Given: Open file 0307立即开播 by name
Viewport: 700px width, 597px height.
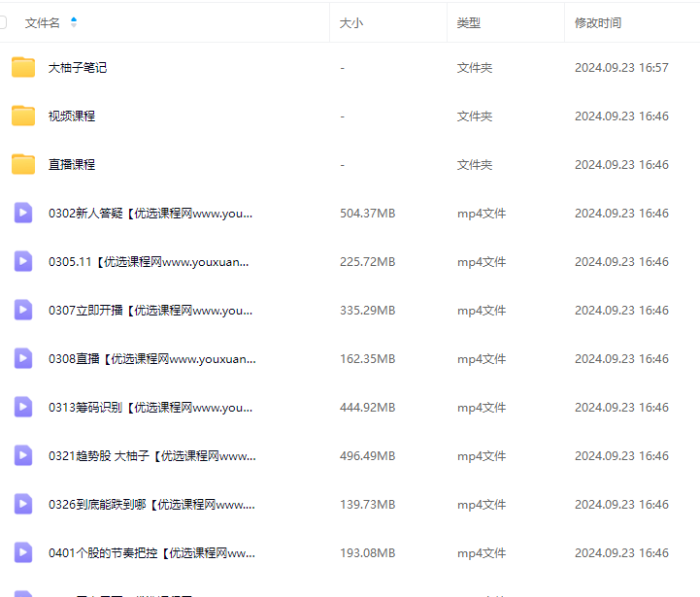Looking at the screenshot, I should click(x=150, y=311).
